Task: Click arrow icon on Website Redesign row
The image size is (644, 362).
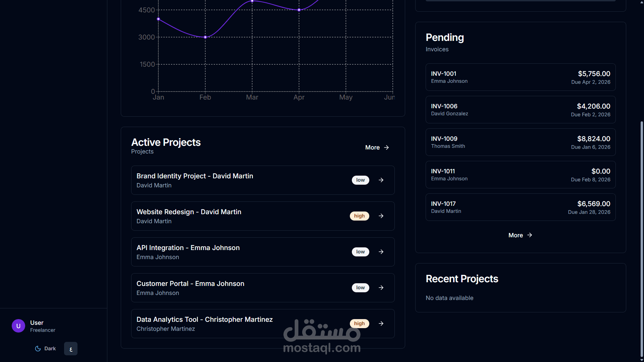Action: point(381,216)
